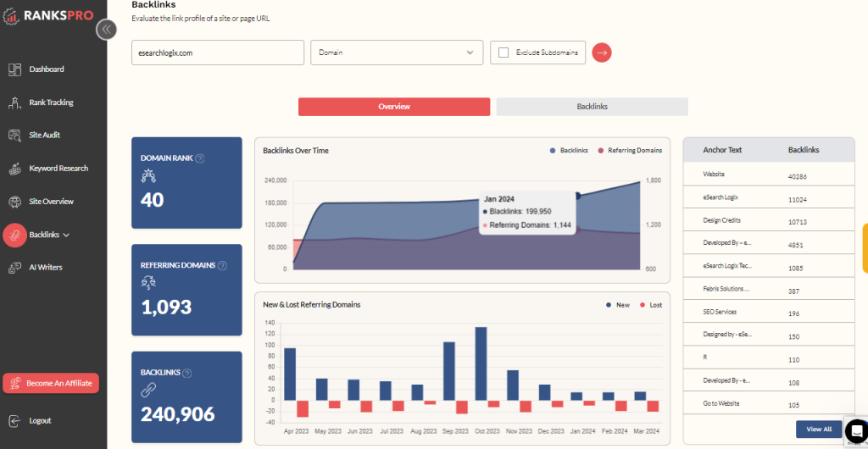868x449 pixels.
Task: Toggle Referring Domains series in chart legend
Action: click(630, 151)
